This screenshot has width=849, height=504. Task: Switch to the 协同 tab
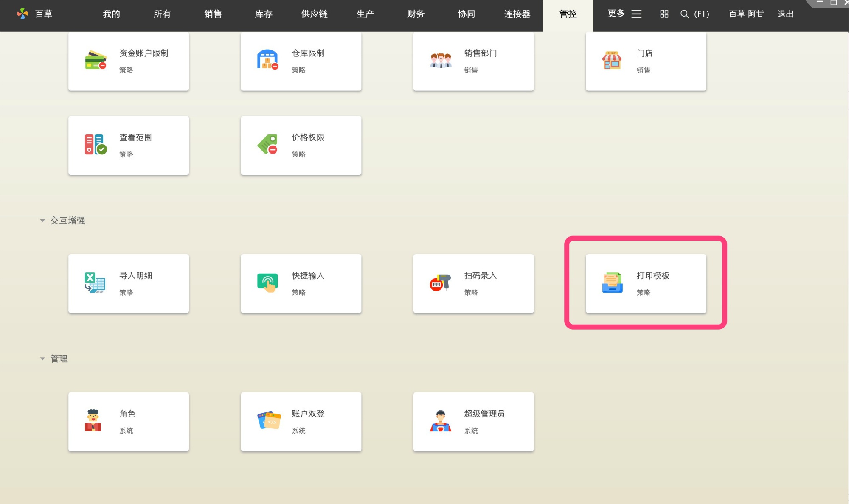tap(467, 14)
